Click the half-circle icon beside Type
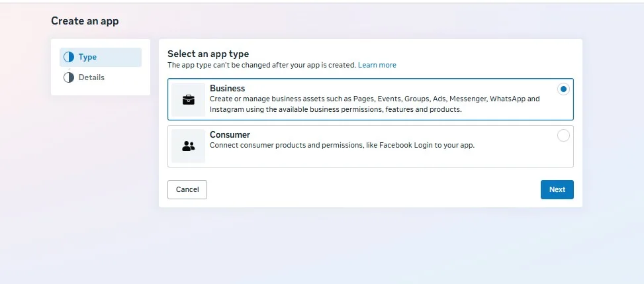644x284 pixels. point(69,57)
